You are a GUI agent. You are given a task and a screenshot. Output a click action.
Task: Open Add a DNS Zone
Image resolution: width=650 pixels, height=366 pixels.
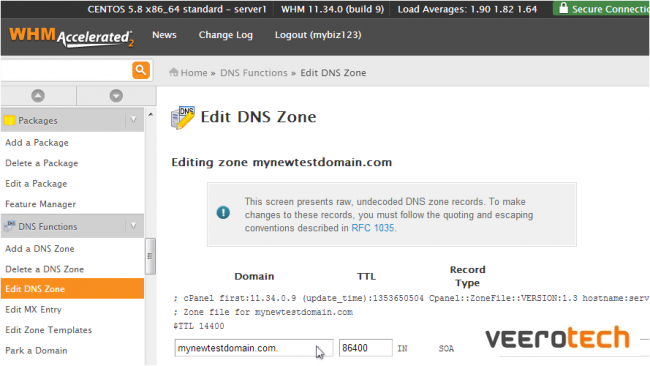point(40,249)
